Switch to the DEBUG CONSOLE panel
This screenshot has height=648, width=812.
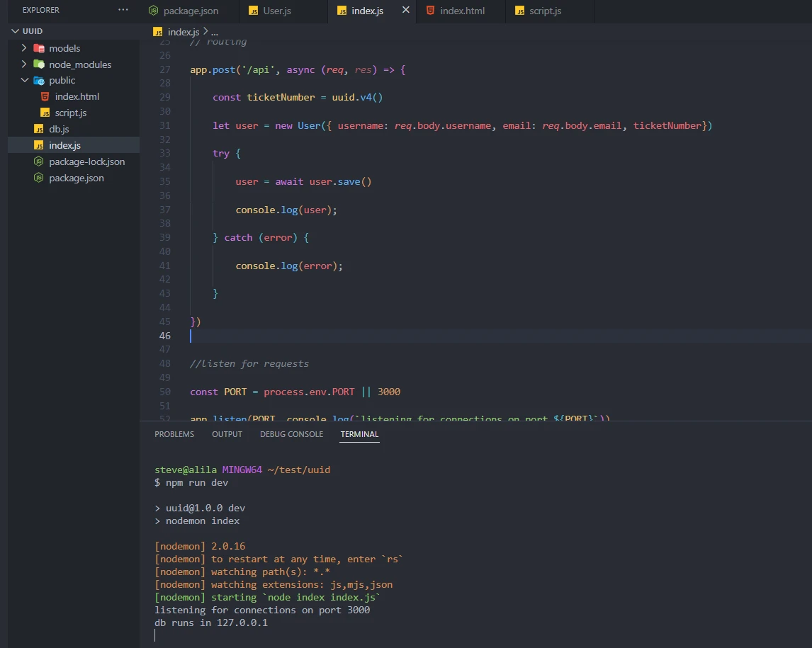[291, 434]
